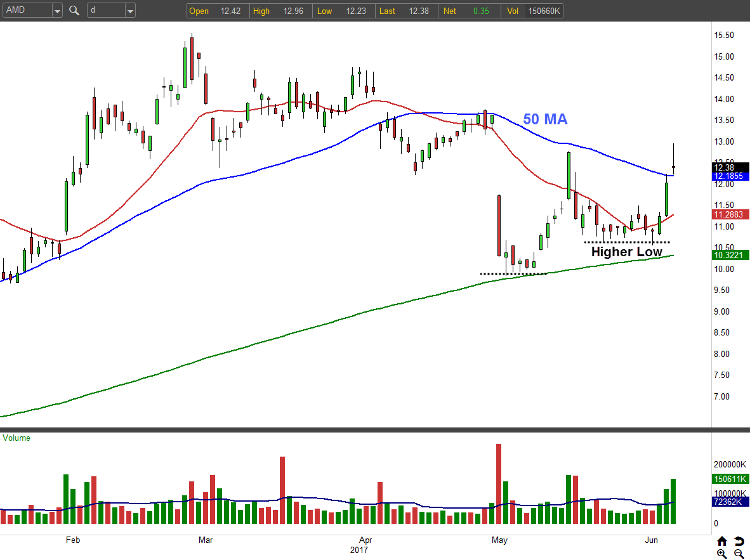Click the Open price value 12.42
The image size is (750, 560).
coord(230,11)
